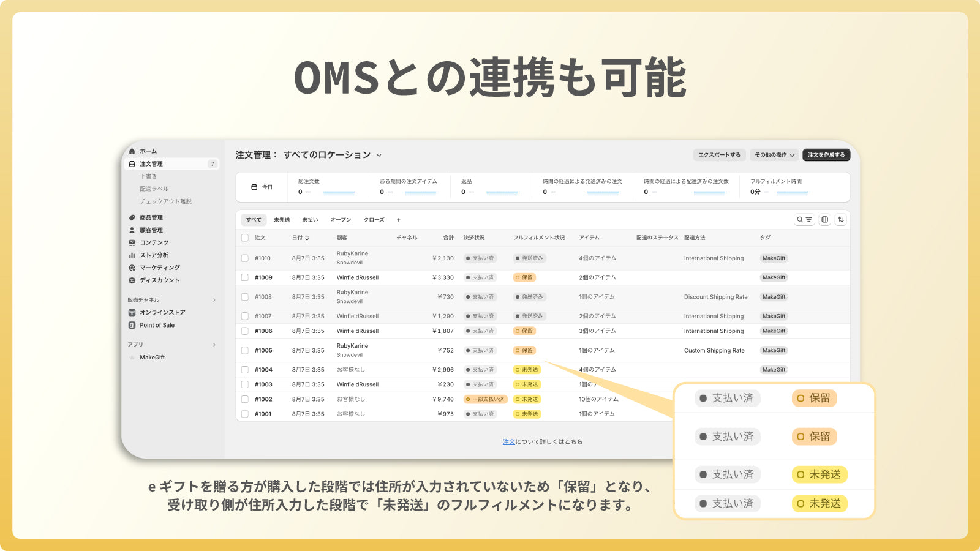This screenshot has width=980, height=551.
Task: Click the discount badge icon
Action: (x=132, y=280)
